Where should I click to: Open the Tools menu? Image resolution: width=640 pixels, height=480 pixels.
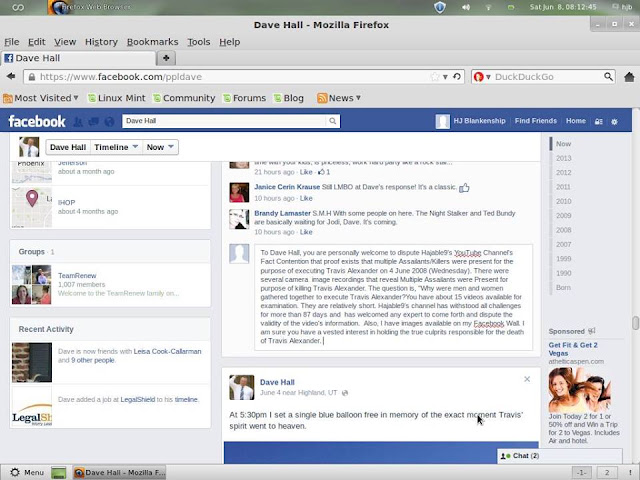pos(199,42)
